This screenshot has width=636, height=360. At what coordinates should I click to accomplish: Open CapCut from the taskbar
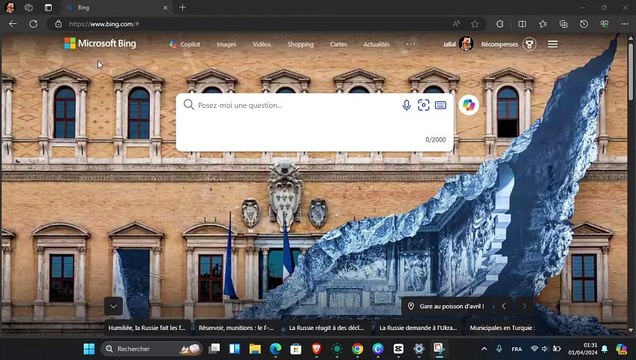(x=398, y=349)
